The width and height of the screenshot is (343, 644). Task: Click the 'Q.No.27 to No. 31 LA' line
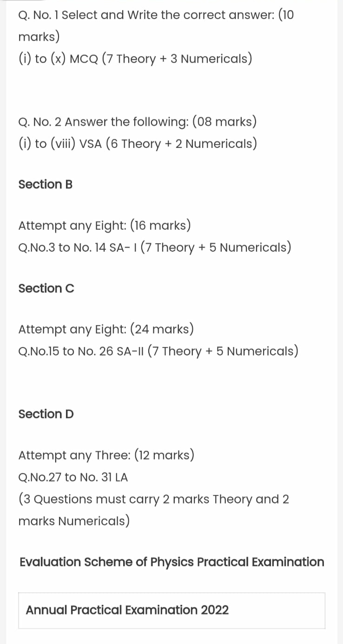click(73, 477)
